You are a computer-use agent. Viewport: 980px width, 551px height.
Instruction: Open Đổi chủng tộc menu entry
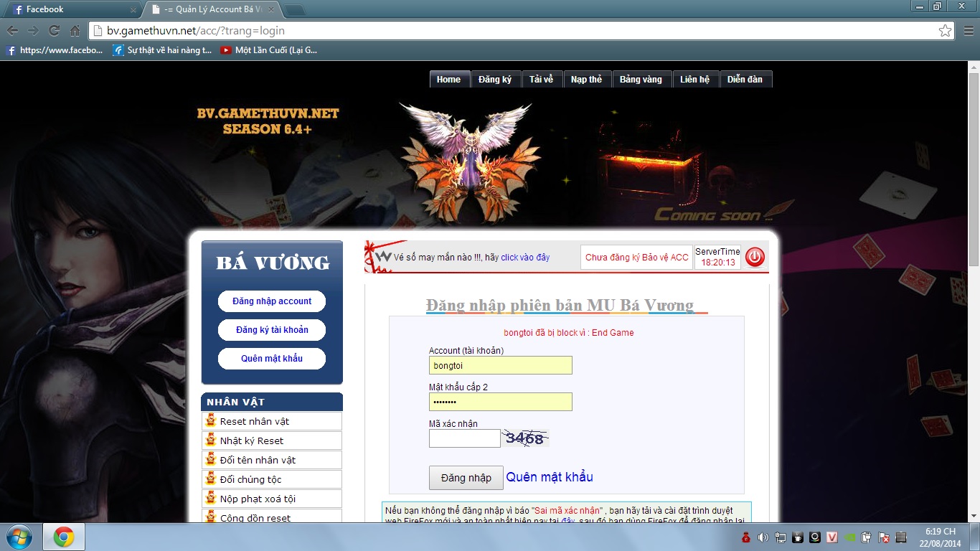[x=272, y=479]
